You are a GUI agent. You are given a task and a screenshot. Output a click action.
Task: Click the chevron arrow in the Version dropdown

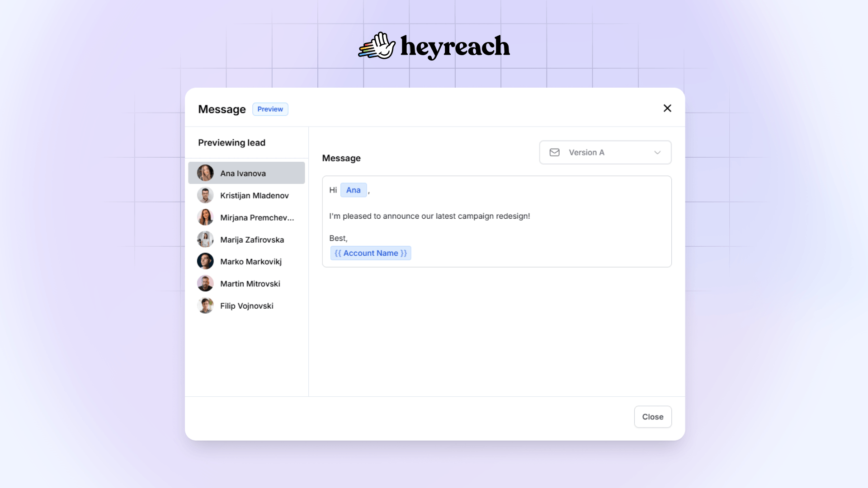tap(657, 153)
